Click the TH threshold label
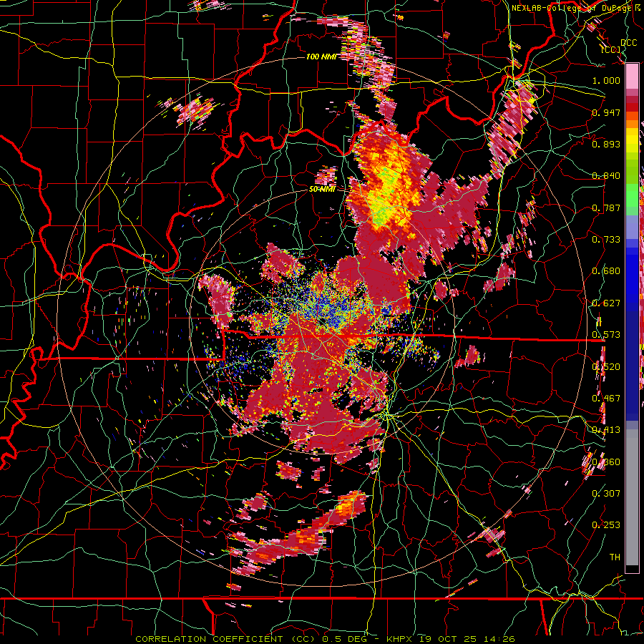 [x=615, y=557]
